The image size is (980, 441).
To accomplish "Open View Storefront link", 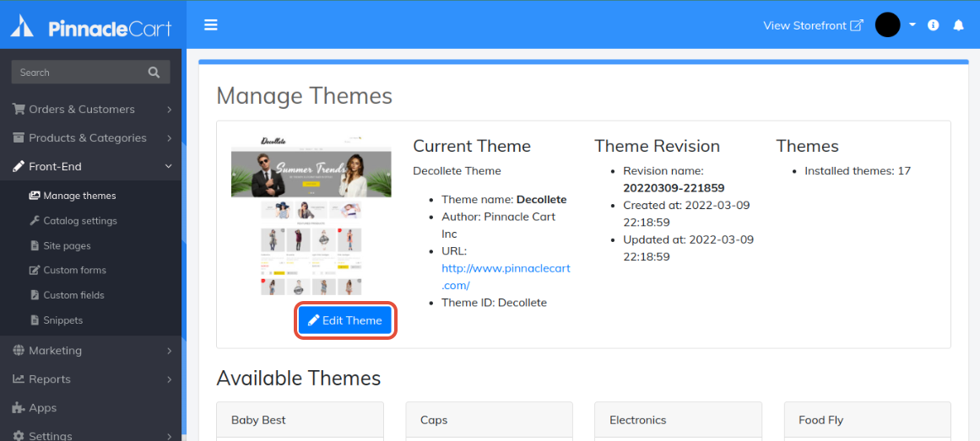I will [813, 25].
